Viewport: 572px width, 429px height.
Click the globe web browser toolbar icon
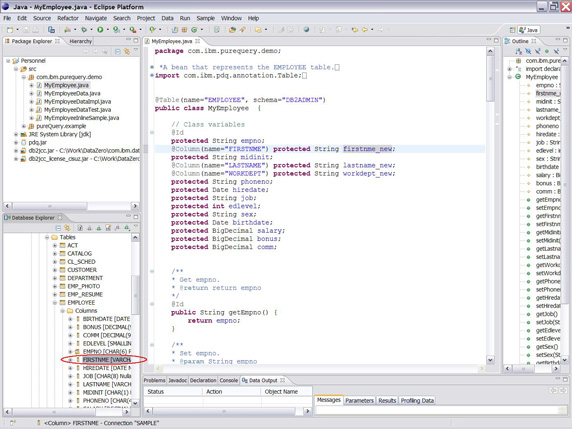click(306, 30)
